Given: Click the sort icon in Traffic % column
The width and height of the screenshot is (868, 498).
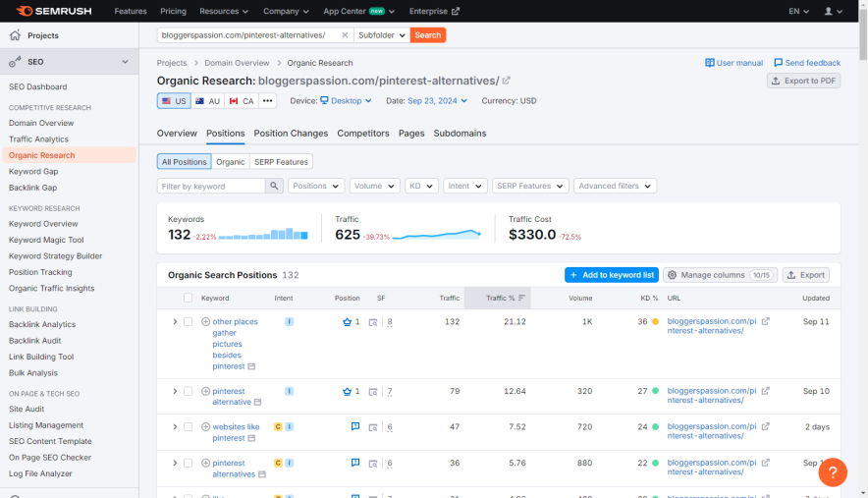Looking at the screenshot, I should [x=521, y=298].
